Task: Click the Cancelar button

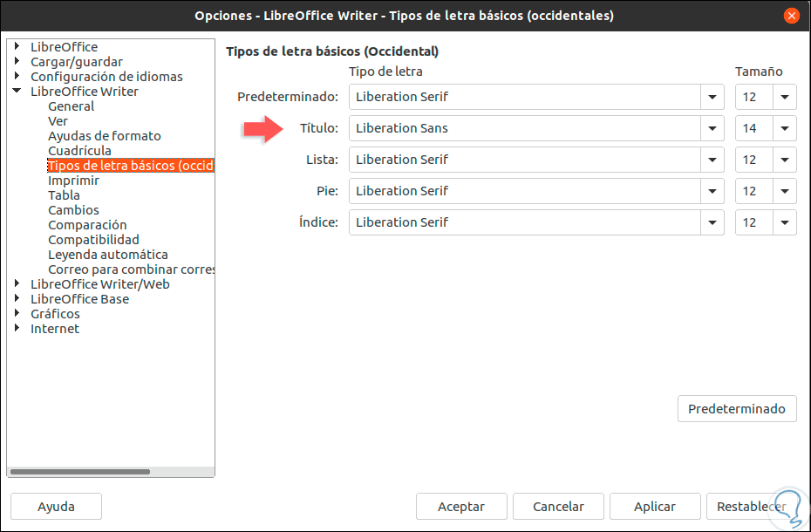Action: (x=559, y=506)
